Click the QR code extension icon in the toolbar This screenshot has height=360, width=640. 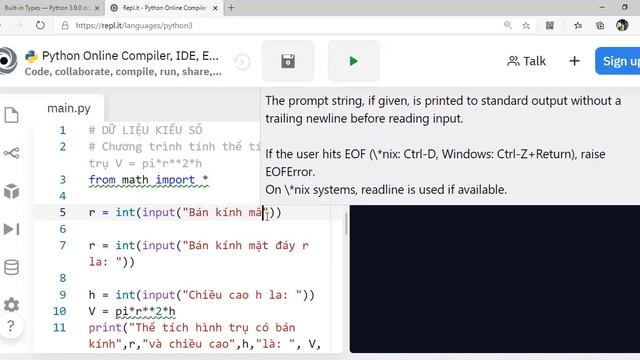(x=550, y=25)
